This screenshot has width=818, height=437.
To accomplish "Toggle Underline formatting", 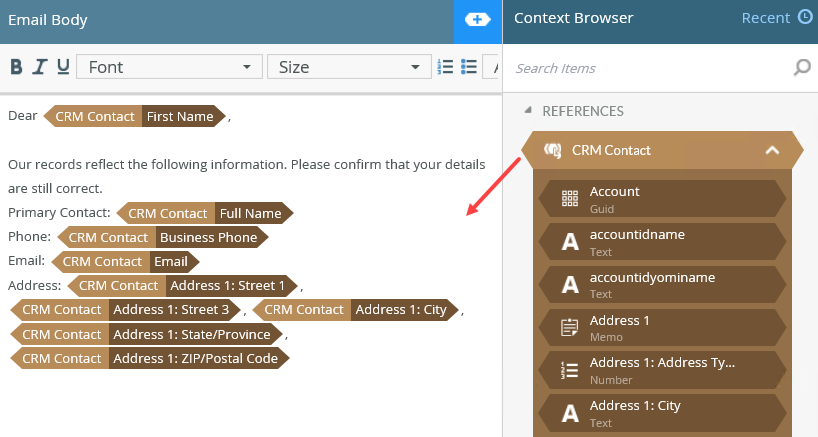I will (x=63, y=67).
